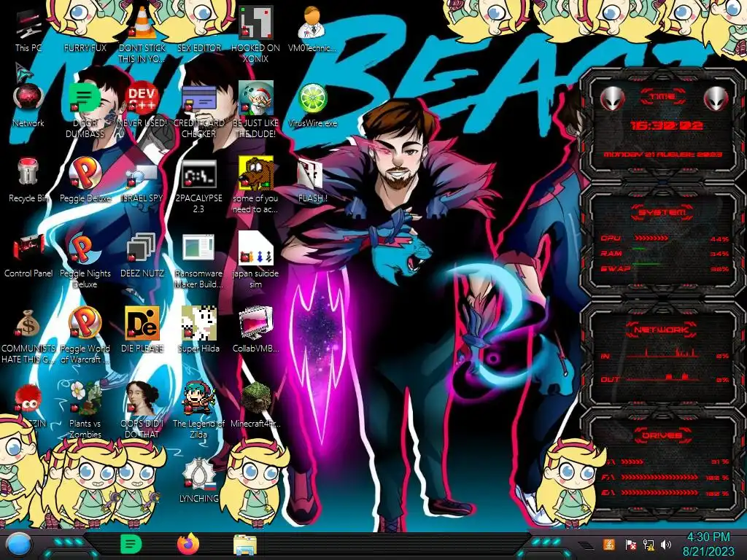Open the 'some of you need to ac...' dog icon

click(256, 185)
